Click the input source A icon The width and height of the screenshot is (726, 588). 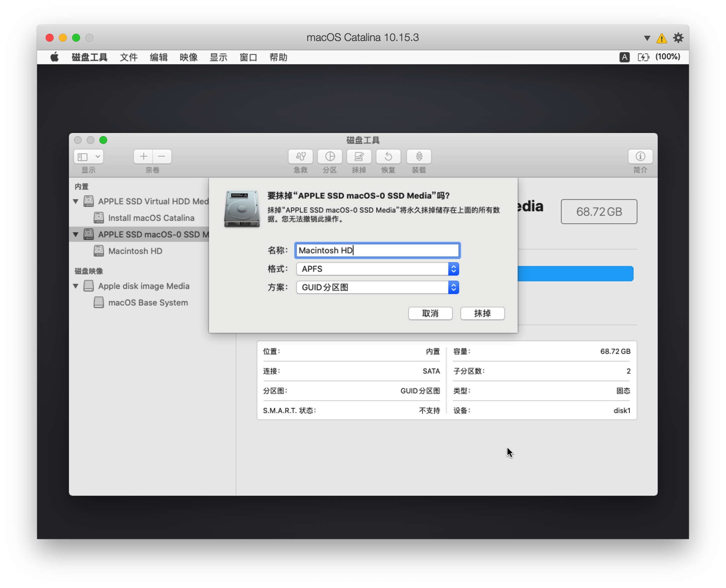tap(624, 57)
